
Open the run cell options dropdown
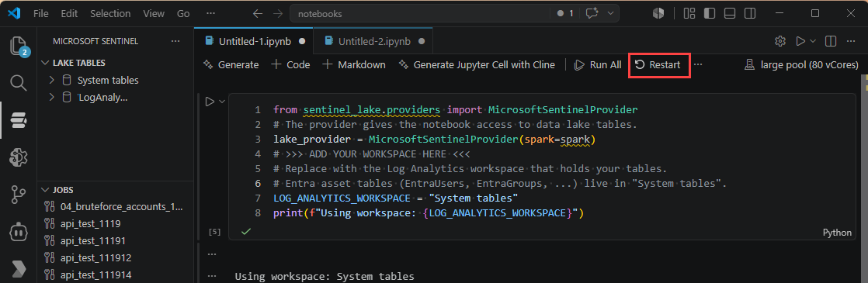point(222,102)
